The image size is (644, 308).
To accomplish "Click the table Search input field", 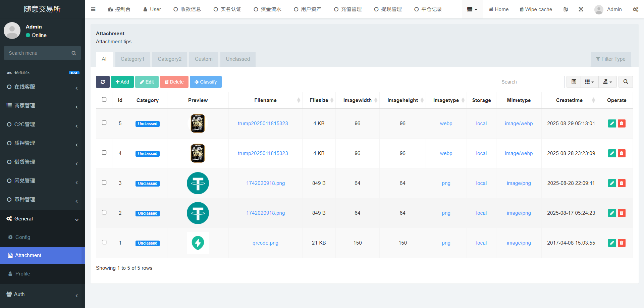I will click(530, 82).
